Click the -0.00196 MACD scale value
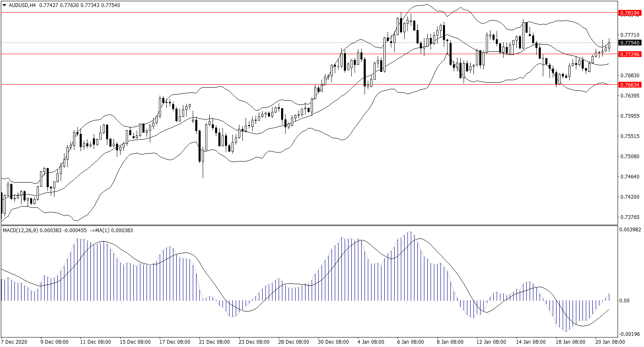This screenshot has height=347, width=644. pos(630,334)
